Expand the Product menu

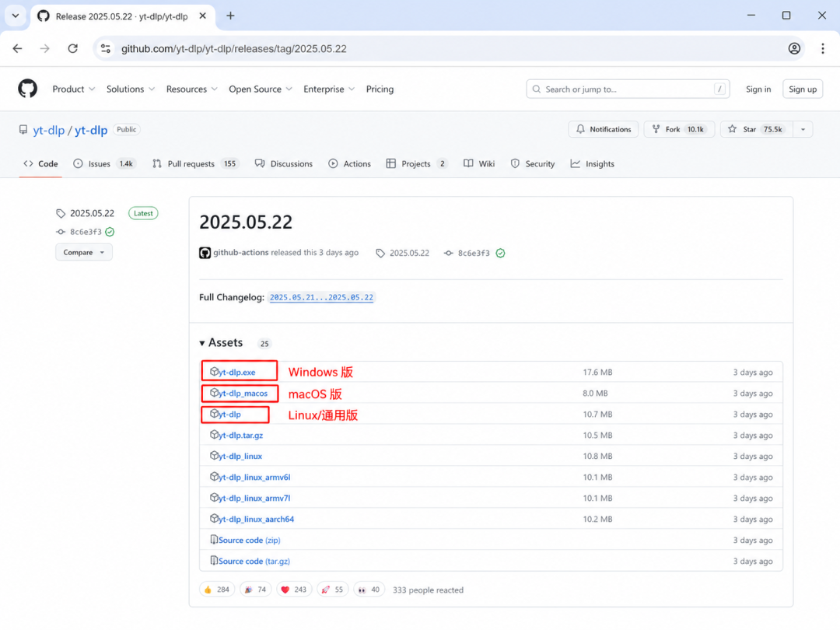click(73, 89)
